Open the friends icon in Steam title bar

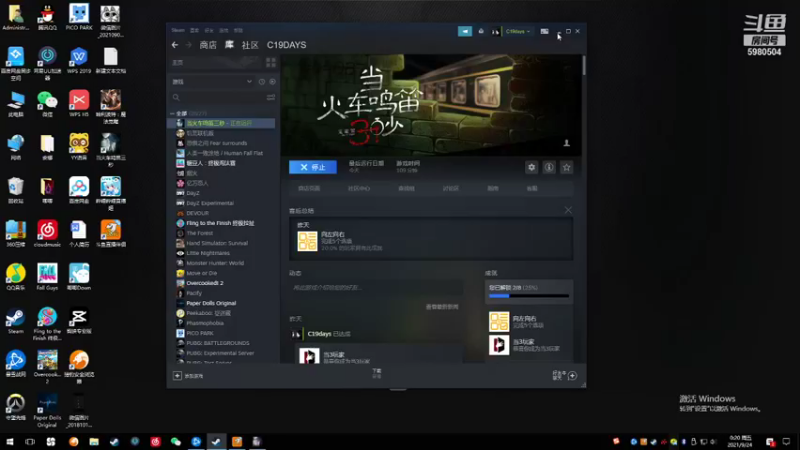tap(481, 31)
